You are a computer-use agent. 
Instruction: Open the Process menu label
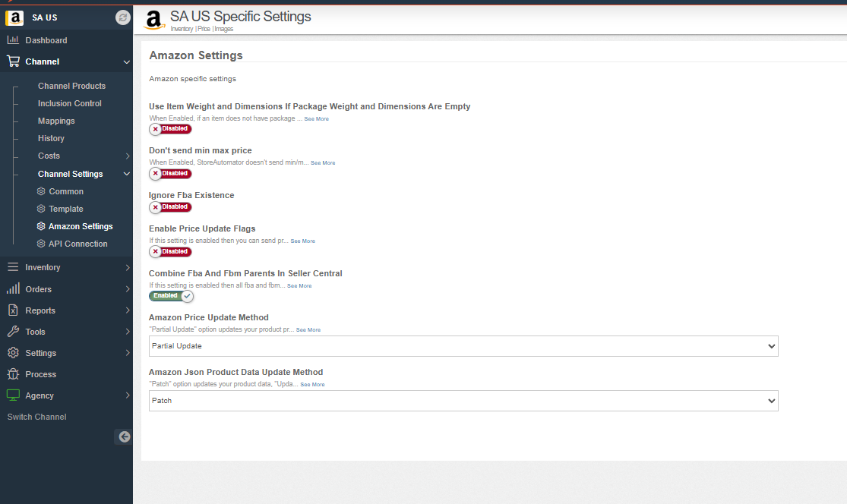[40, 374]
